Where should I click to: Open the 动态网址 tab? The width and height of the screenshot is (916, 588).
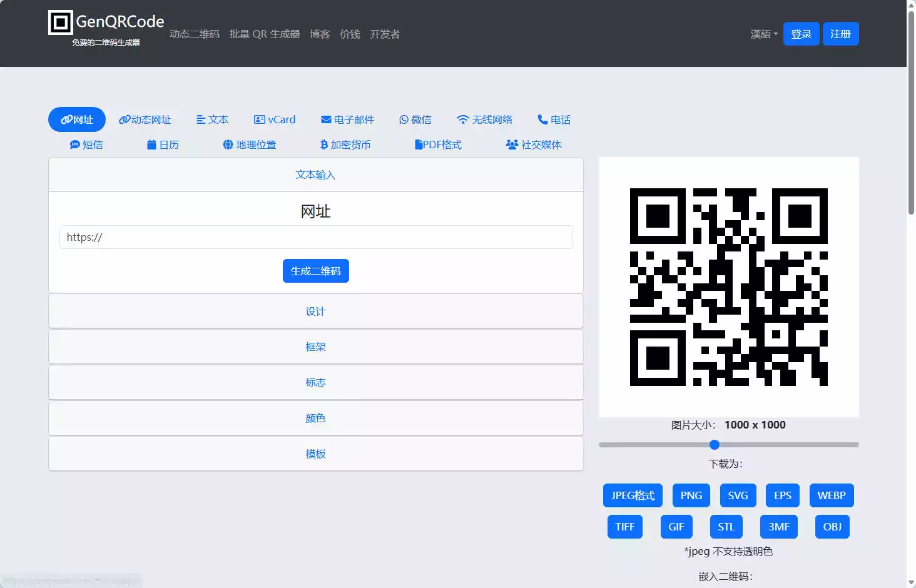145,119
